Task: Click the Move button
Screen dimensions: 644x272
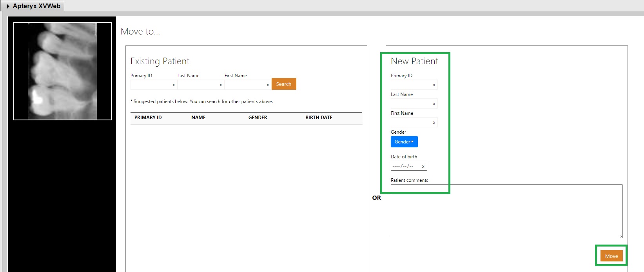Action: (611, 256)
